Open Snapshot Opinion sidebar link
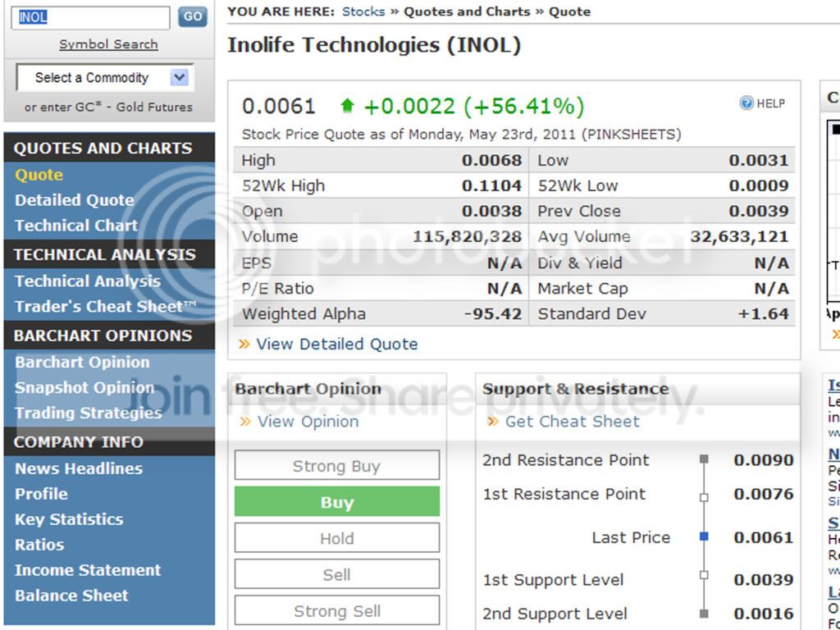This screenshot has height=630, width=840. [84, 387]
